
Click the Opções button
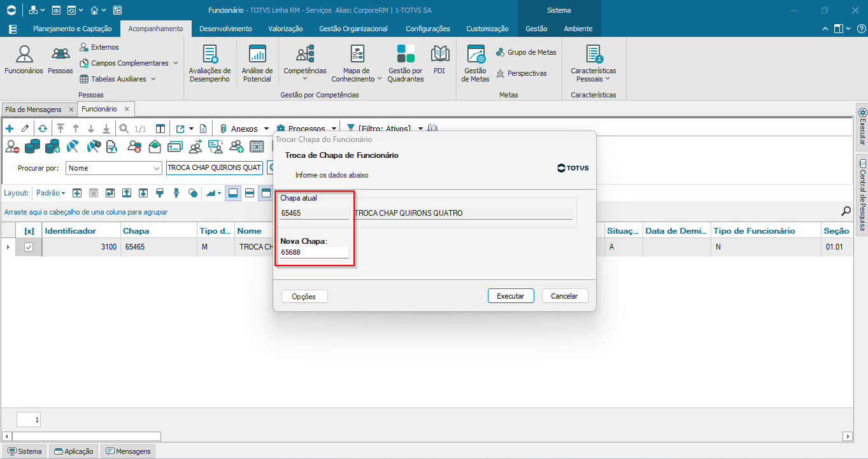click(x=304, y=296)
